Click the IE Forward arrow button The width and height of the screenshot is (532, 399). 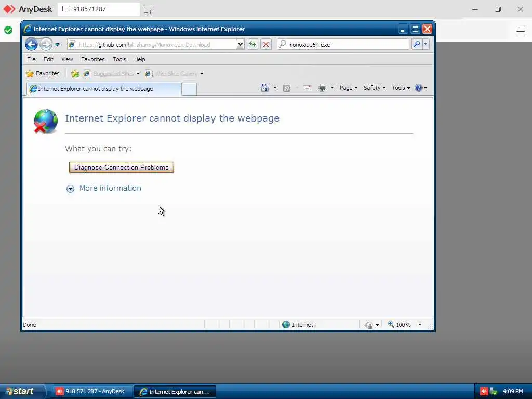46,45
